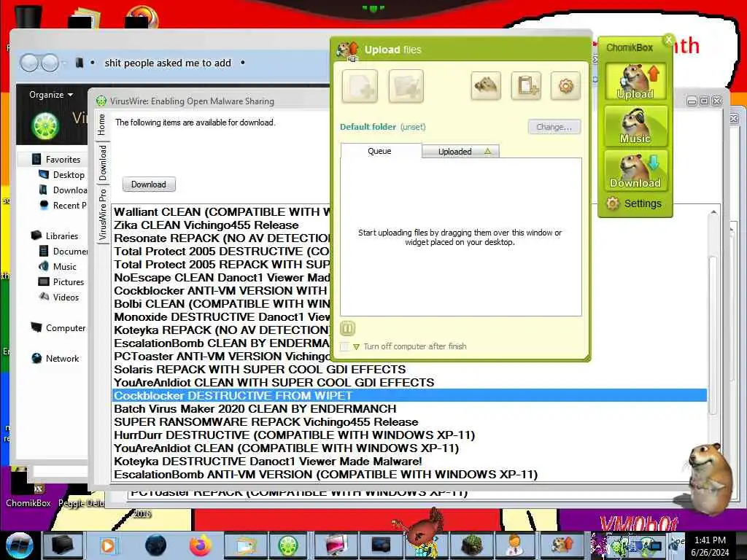Open the gear settings icon in Upload files toolbar
Screen dimensions: 747x560
(565, 86)
